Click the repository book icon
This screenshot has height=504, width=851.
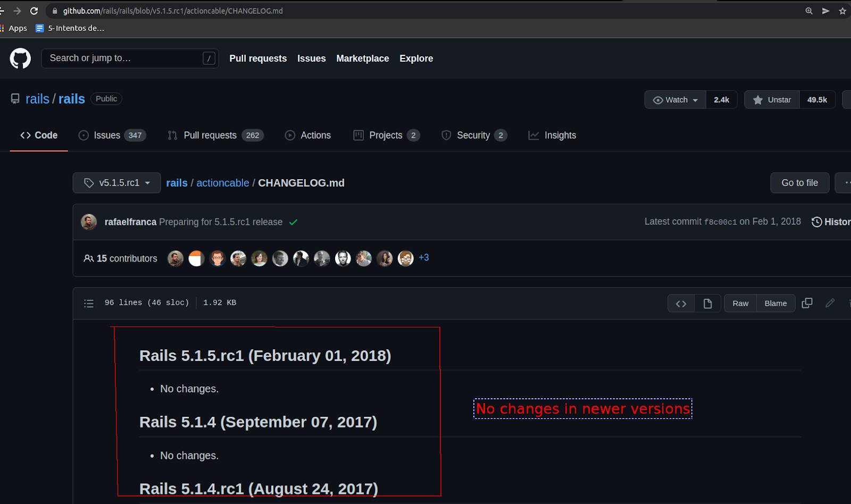(15, 99)
